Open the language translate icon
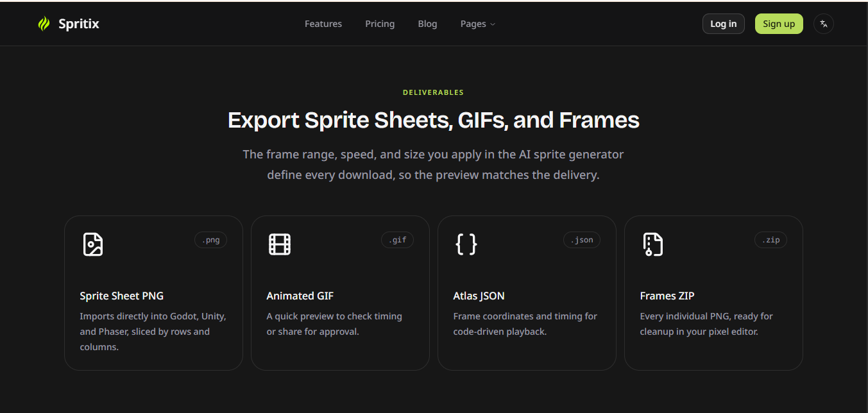Image resolution: width=868 pixels, height=413 pixels. click(x=824, y=24)
